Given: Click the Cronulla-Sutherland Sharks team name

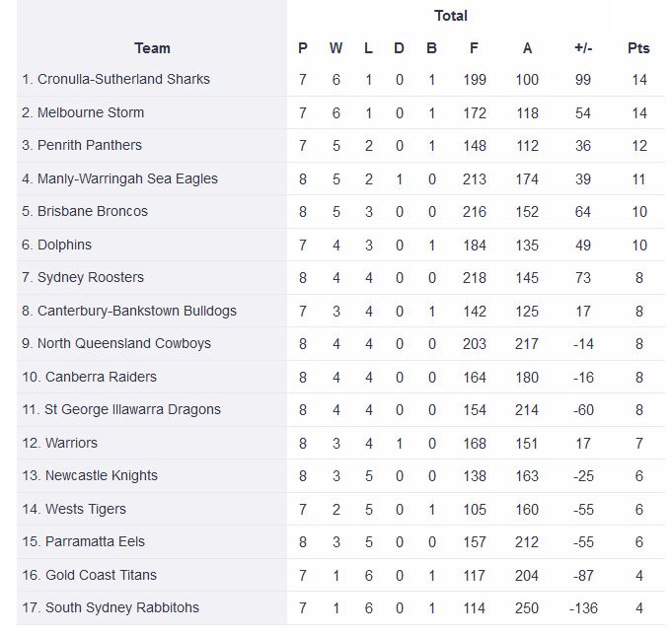Looking at the screenshot, I should (123, 79).
